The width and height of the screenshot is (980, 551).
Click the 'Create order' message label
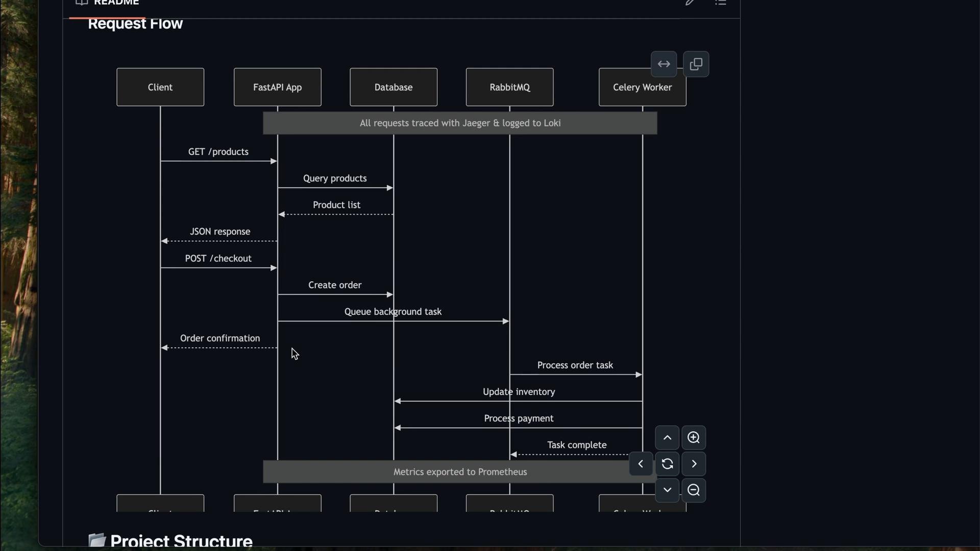[335, 285]
